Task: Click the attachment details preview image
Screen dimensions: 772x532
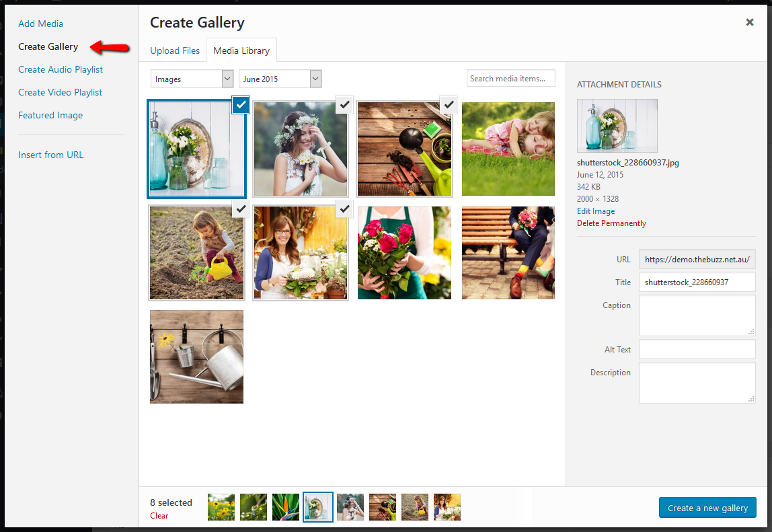Action: [x=617, y=126]
